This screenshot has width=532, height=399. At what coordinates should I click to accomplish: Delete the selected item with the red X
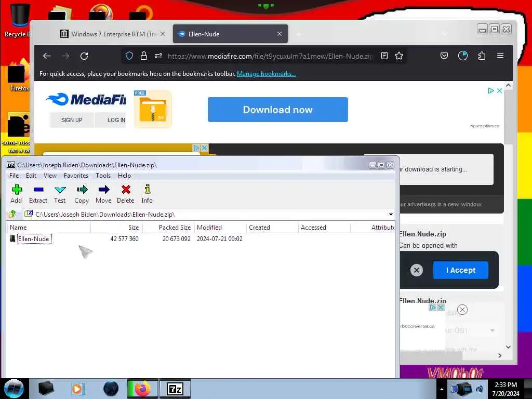pyautogui.click(x=126, y=194)
